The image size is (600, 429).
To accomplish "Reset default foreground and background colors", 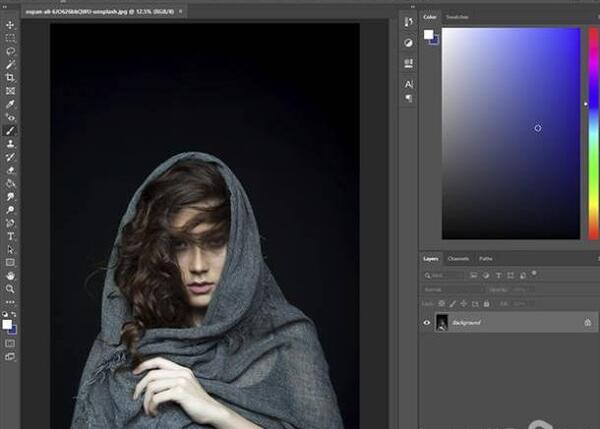I will [x=5, y=314].
